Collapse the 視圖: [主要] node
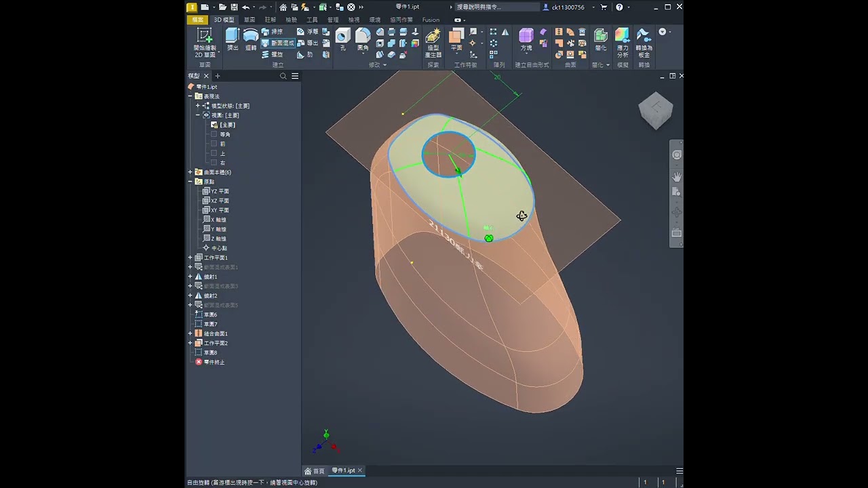Image resolution: width=868 pixels, height=488 pixels. point(198,115)
